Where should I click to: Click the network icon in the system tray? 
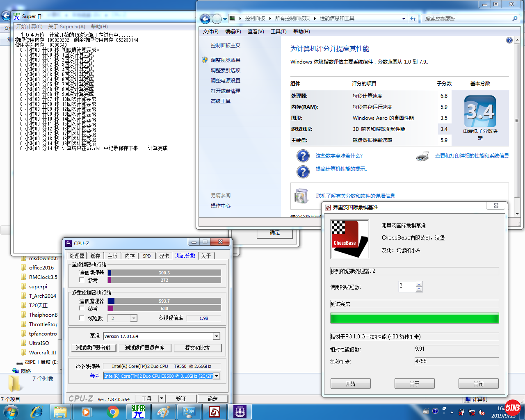471,412
